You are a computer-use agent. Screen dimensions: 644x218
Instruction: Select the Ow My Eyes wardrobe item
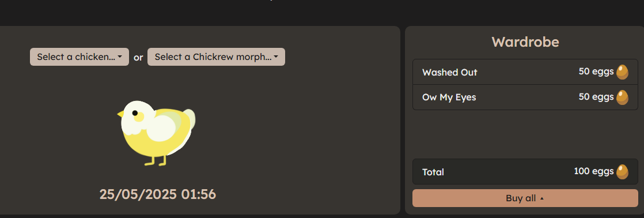coord(525,97)
